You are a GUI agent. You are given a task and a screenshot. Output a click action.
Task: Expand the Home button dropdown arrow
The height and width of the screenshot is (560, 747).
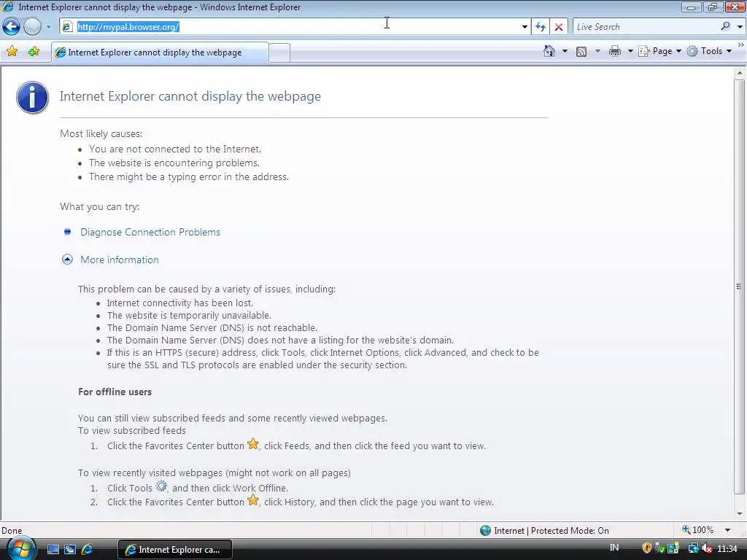coord(565,51)
